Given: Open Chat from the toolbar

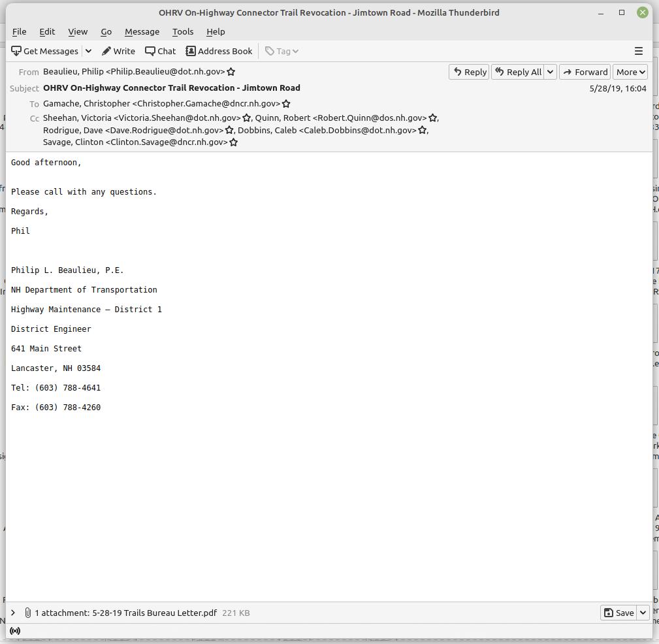Looking at the screenshot, I should 160,51.
